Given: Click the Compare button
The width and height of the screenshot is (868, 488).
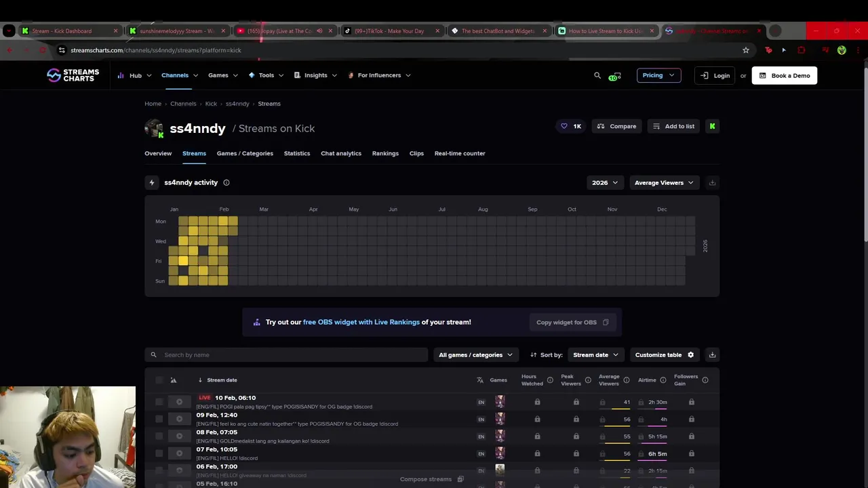Looking at the screenshot, I should click(x=616, y=126).
